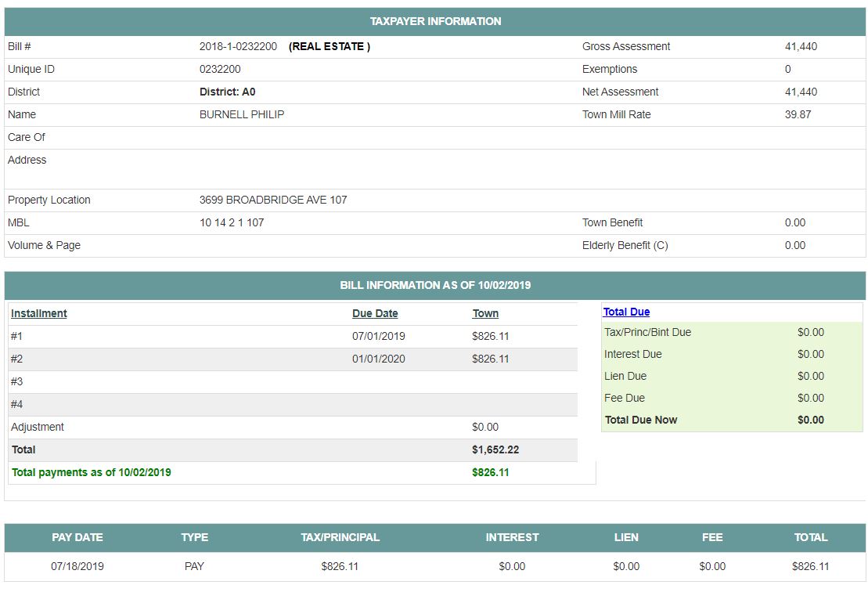Select the name BURNELL PHILIP
The height and width of the screenshot is (592, 868).
tap(242, 114)
